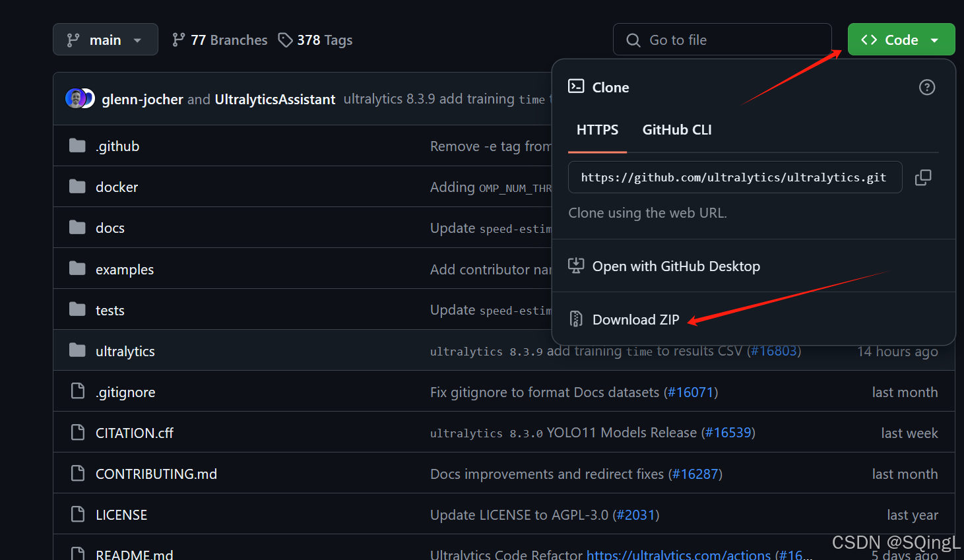Click the GitHub Desktop download icon
Viewport: 964px width, 560px height.
[576, 266]
